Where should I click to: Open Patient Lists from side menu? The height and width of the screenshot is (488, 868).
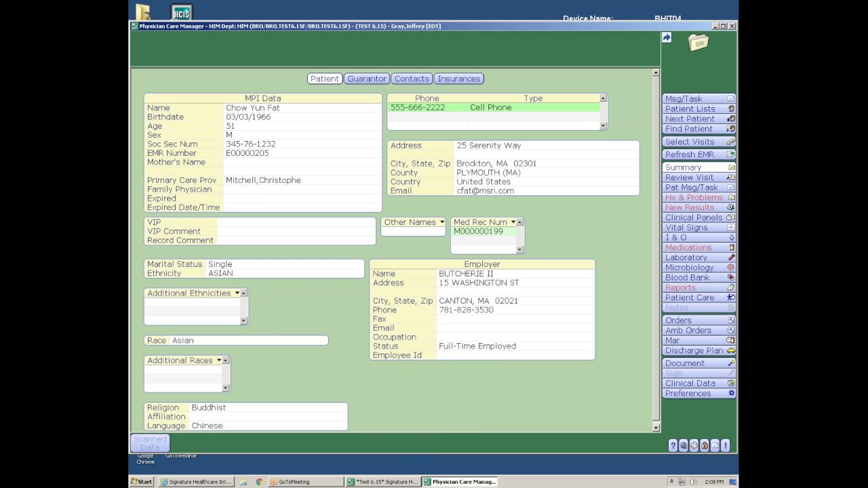[699, 108]
